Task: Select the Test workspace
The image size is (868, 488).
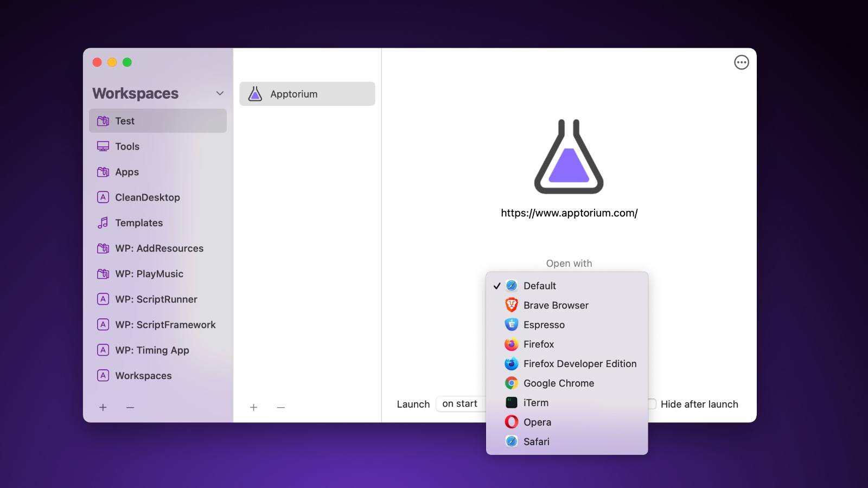Action: click(158, 121)
